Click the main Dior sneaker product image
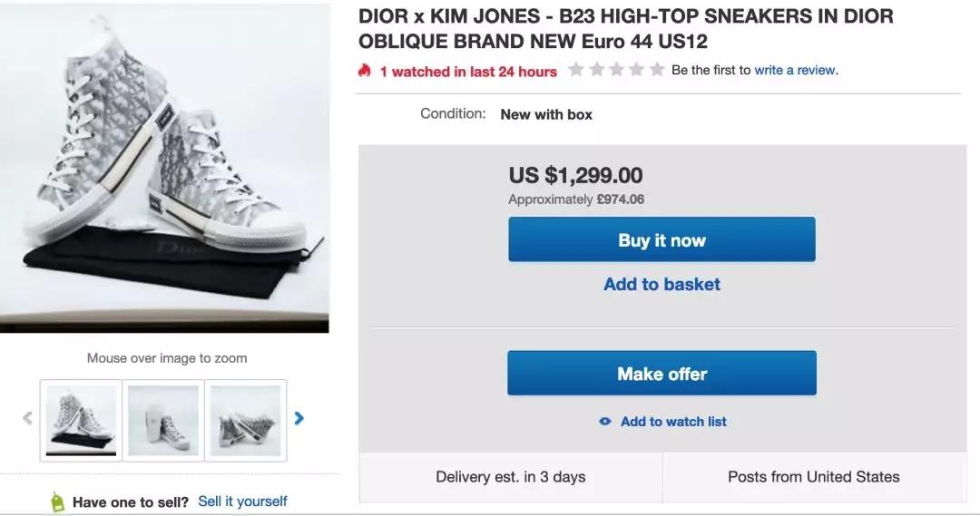980x516 pixels. [164, 168]
